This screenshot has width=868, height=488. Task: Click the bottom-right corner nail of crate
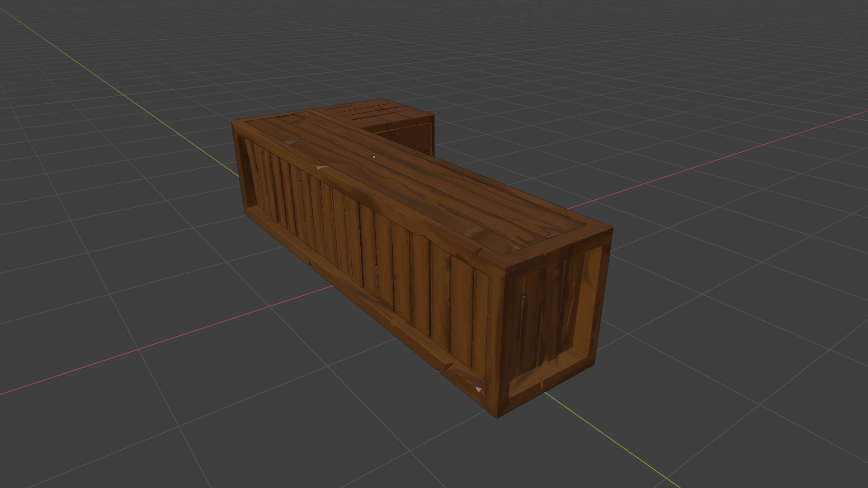click(x=479, y=389)
